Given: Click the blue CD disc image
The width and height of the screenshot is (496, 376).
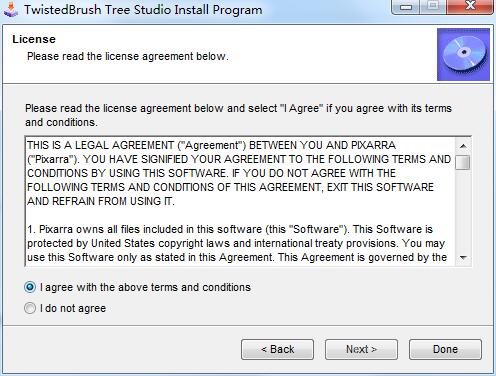Looking at the screenshot, I should [x=463, y=54].
